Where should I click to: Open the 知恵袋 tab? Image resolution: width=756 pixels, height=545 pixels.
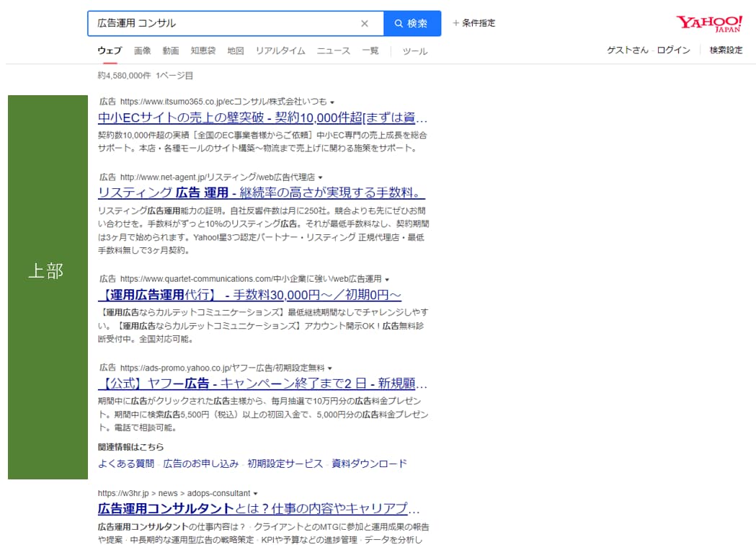pyautogui.click(x=203, y=50)
